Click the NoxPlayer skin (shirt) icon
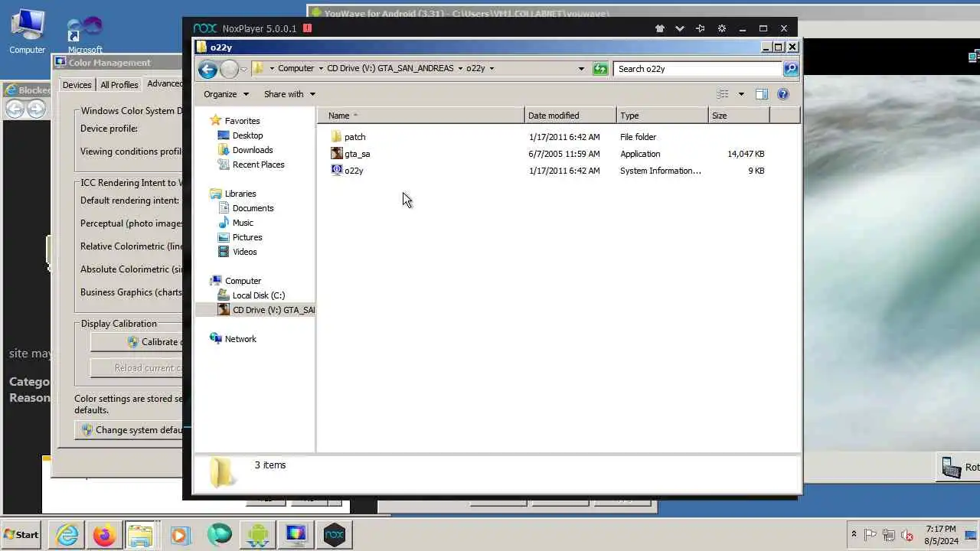Image resolution: width=980 pixels, height=551 pixels. [659, 28]
